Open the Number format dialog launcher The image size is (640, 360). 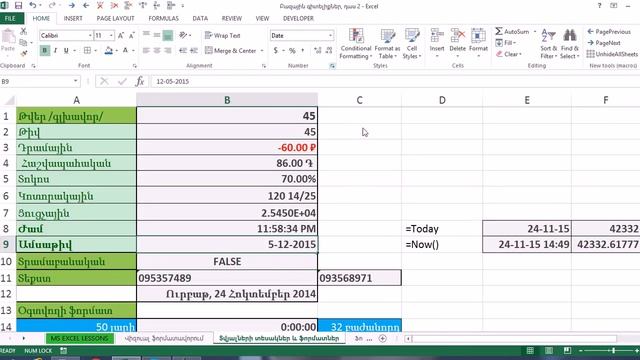pos(332,66)
